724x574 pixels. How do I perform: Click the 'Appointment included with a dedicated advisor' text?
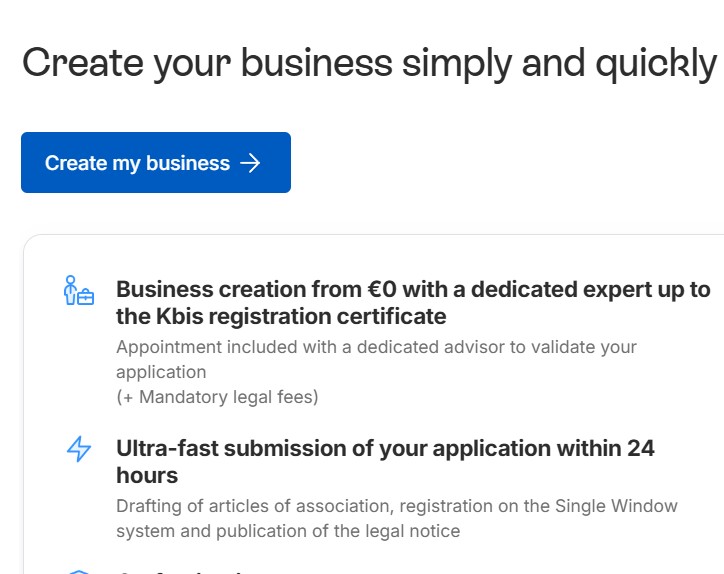coord(376,347)
